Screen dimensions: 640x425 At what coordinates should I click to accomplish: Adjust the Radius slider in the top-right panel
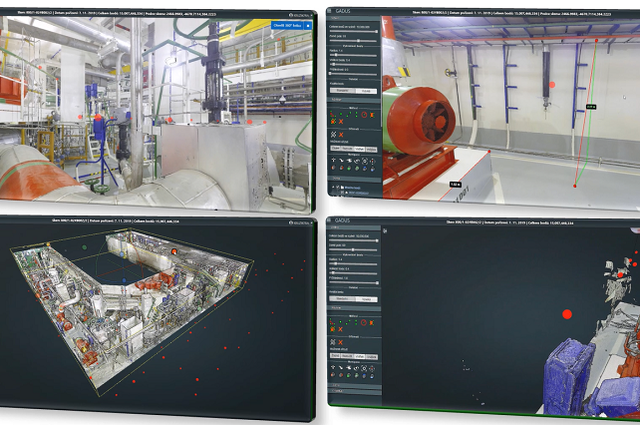point(353,55)
